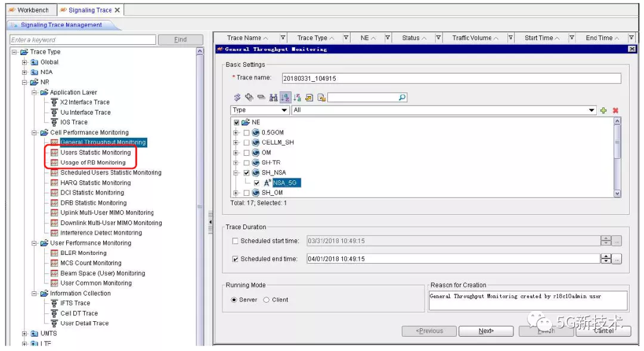
Task: Check the CELLM_SH checkbox
Action: (246, 142)
